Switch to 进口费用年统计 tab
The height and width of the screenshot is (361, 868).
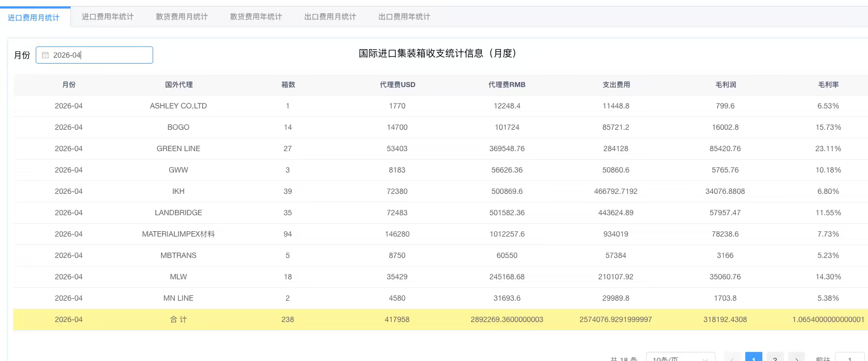[x=108, y=17]
